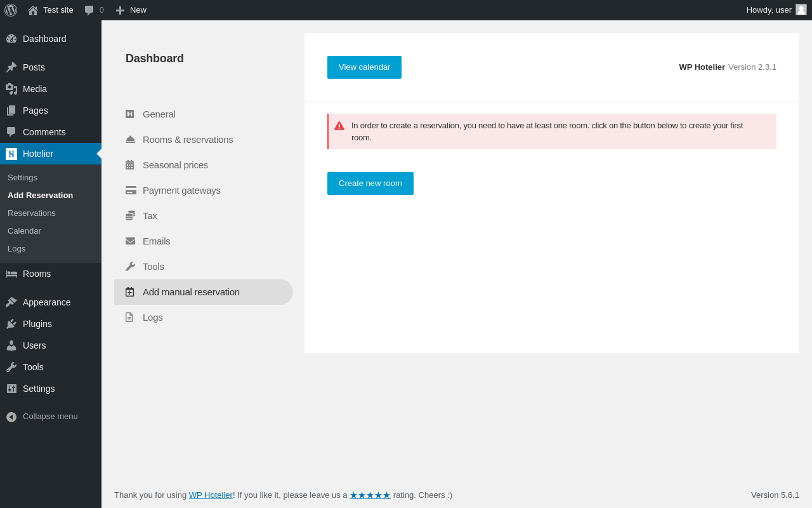
Task: Click the Appearance paintbrush icon
Action: 11,302
